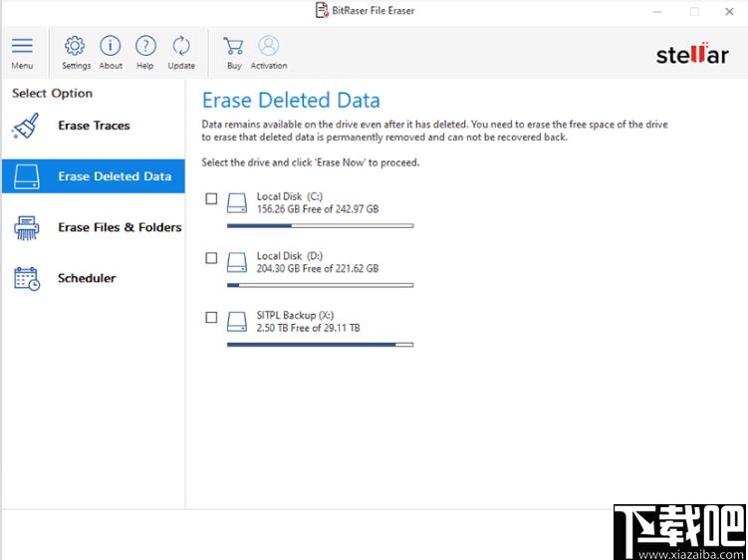Open the Scheduler option

pos(94,278)
